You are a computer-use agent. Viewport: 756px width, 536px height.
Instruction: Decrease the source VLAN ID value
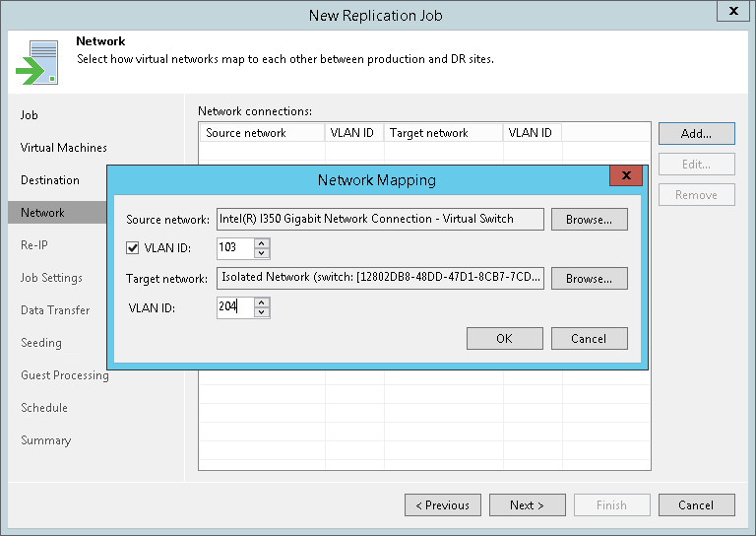(x=261, y=253)
